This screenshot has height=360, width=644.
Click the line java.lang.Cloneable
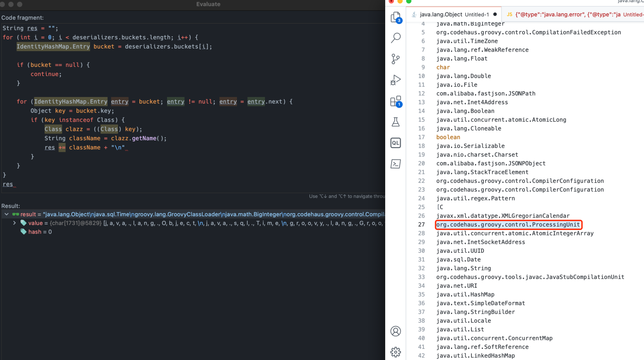click(469, 128)
